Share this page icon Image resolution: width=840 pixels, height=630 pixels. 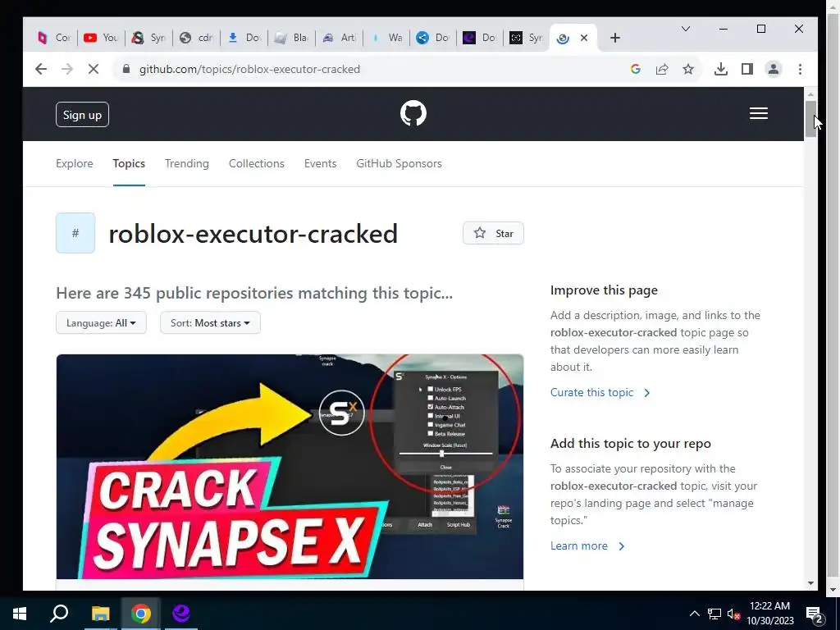coord(662,69)
